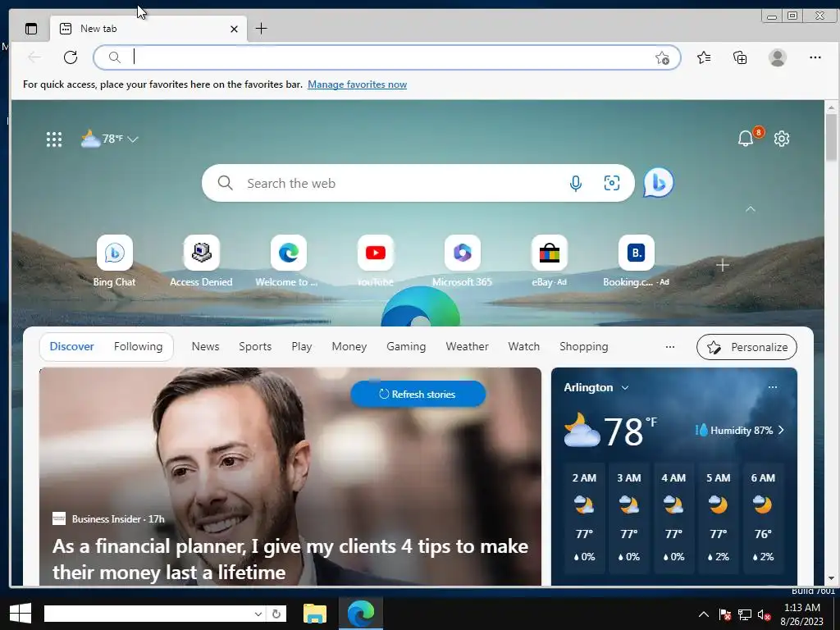Screen dimensions: 840x630
Task: Click the page vertical scrollbar thumb
Action: coord(831,137)
